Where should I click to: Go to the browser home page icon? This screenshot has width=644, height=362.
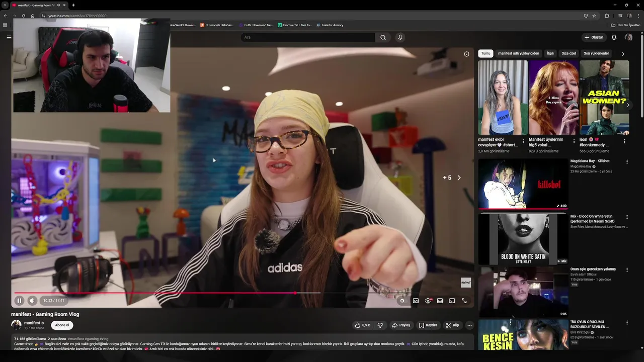click(x=33, y=16)
